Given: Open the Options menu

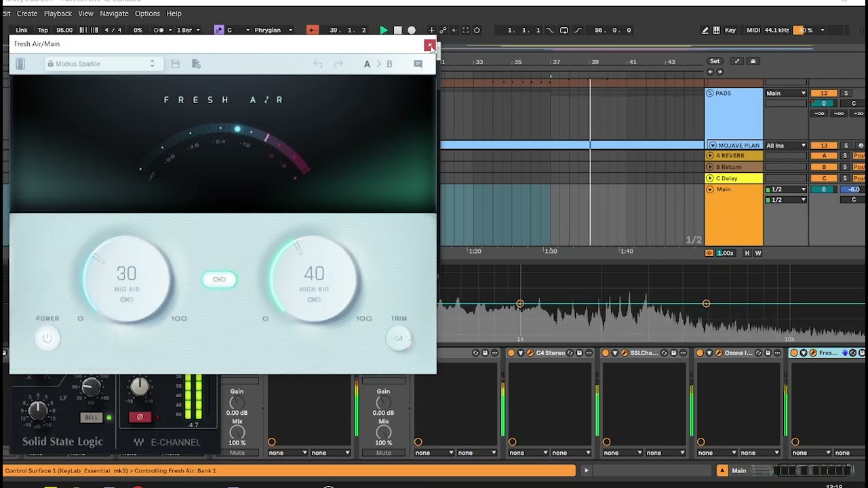Looking at the screenshot, I should click(147, 14).
